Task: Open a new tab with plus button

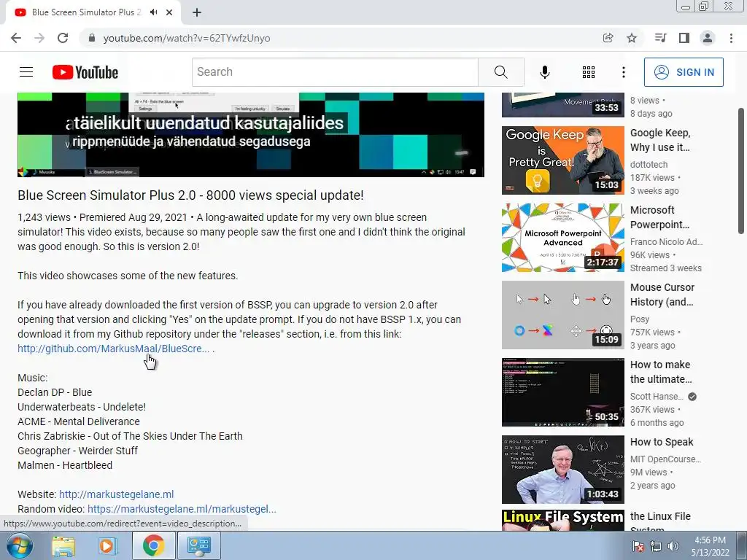Action: click(197, 12)
